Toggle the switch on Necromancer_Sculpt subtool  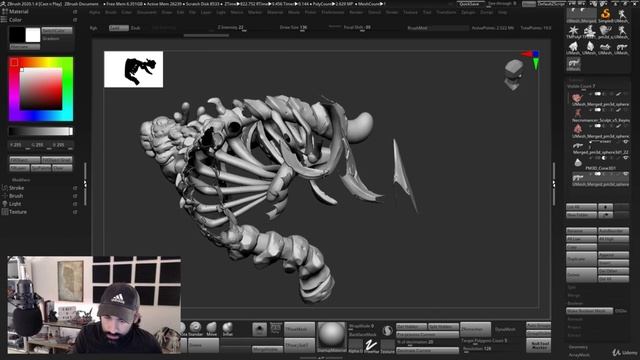[x=598, y=110]
